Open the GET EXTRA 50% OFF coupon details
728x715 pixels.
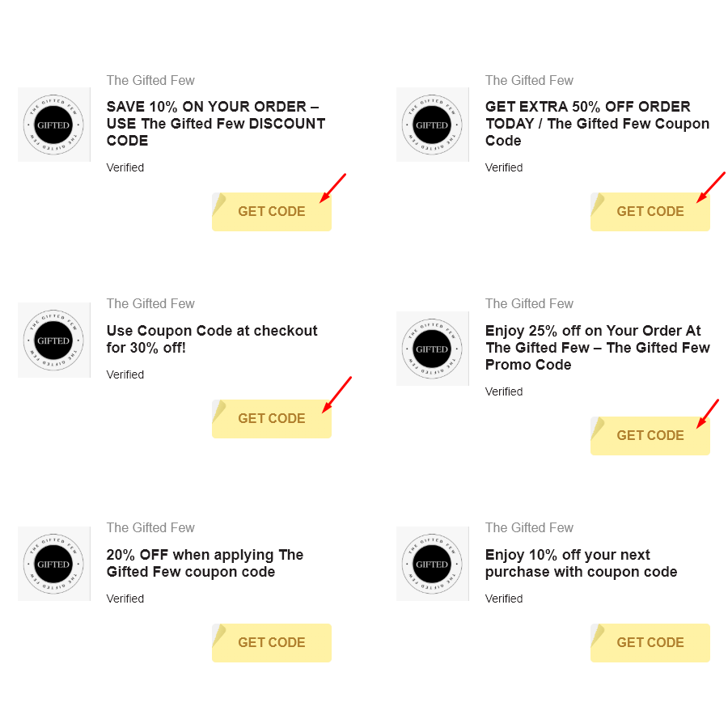(597, 123)
